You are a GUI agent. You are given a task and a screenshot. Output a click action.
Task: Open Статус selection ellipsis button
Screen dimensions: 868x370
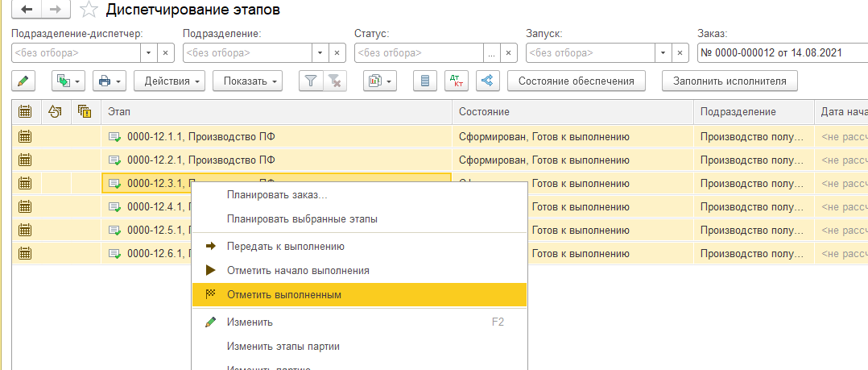(491, 53)
